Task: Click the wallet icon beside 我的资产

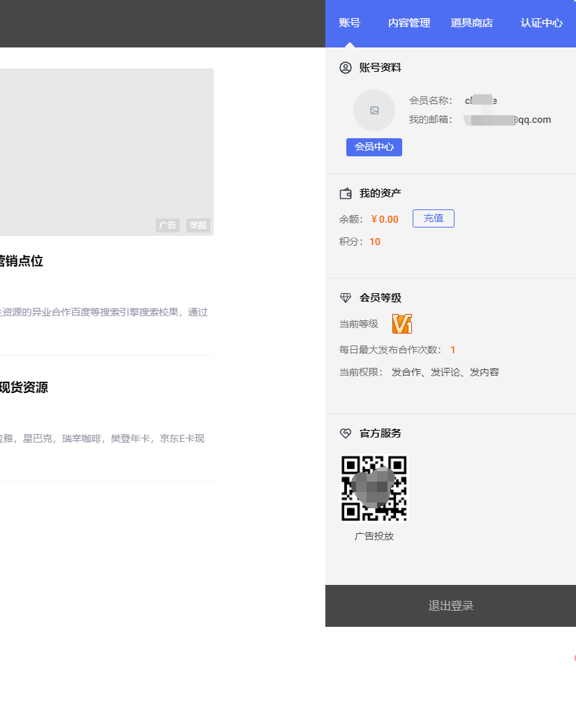Action: (345, 193)
